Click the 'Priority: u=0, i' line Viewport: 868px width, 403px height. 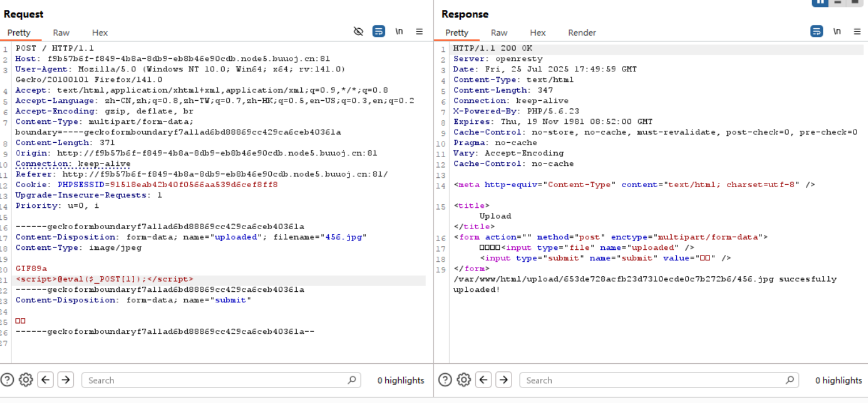pos(58,206)
